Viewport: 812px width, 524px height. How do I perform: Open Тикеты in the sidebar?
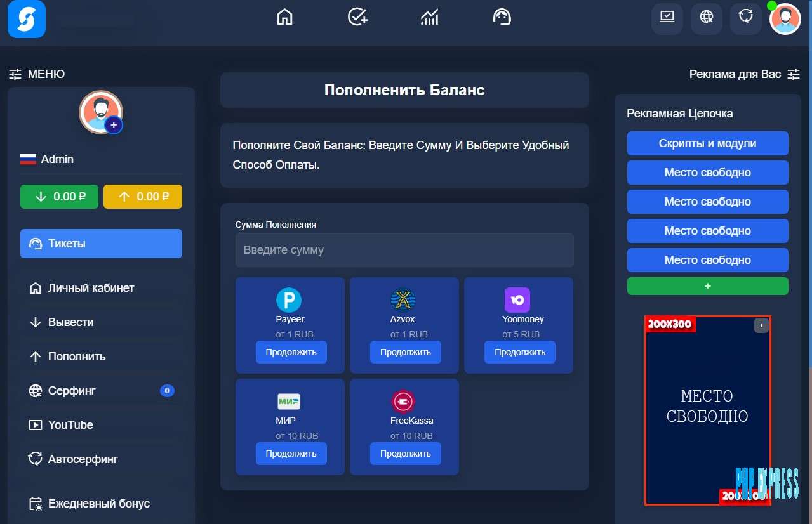(101, 244)
